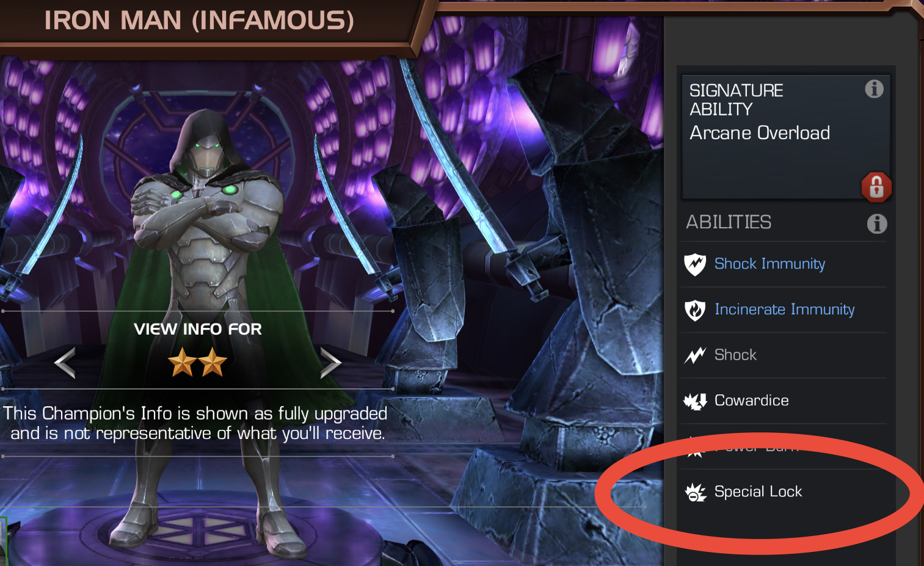Select the Incinerate Immunity flame shield icon
The width and height of the screenshot is (924, 566).
point(695,310)
